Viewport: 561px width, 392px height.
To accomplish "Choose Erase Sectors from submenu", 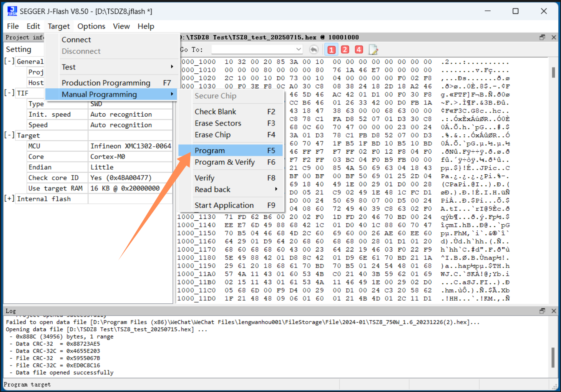I will (231, 123).
